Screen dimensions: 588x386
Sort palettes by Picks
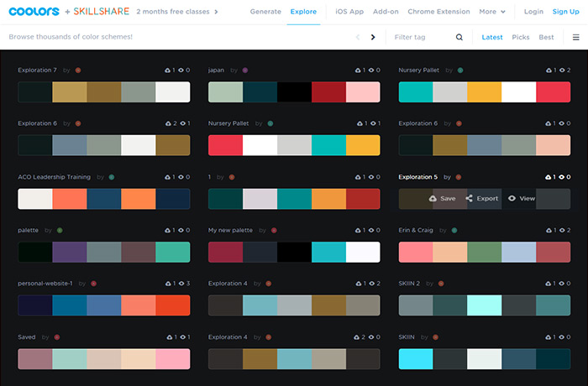[521, 37]
